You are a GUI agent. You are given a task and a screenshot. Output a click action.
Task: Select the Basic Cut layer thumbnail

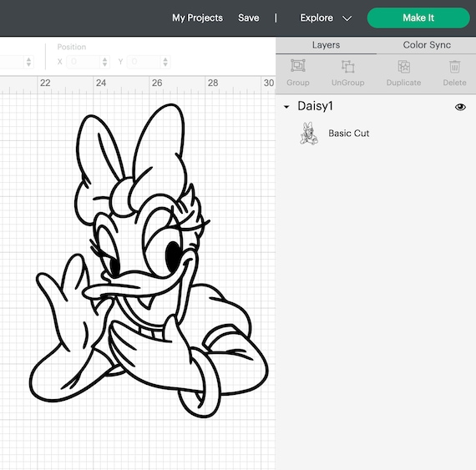[309, 134]
